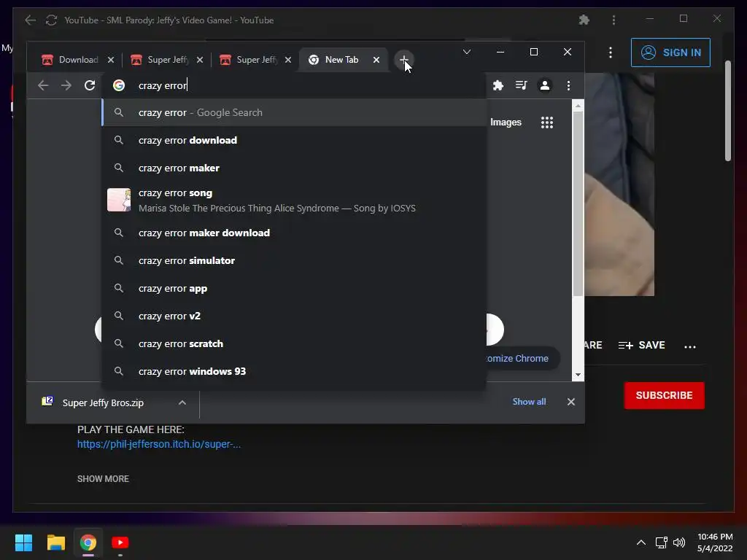Open the Chrome profile avatar
The height and width of the screenshot is (560, 747).
(544, 85)
